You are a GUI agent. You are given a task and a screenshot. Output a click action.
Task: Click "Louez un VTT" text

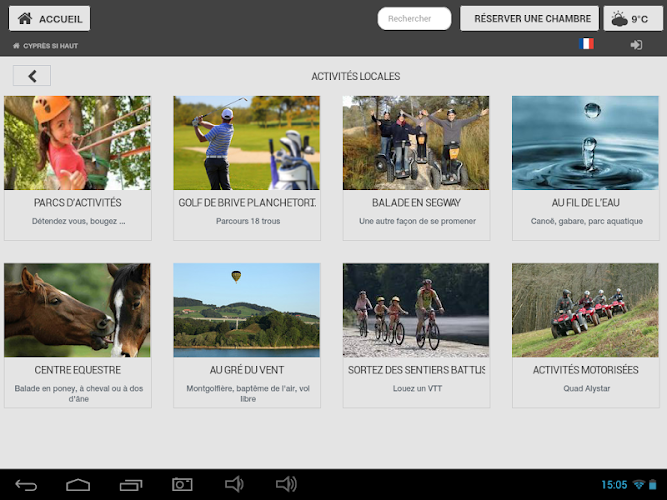[417, 389]
